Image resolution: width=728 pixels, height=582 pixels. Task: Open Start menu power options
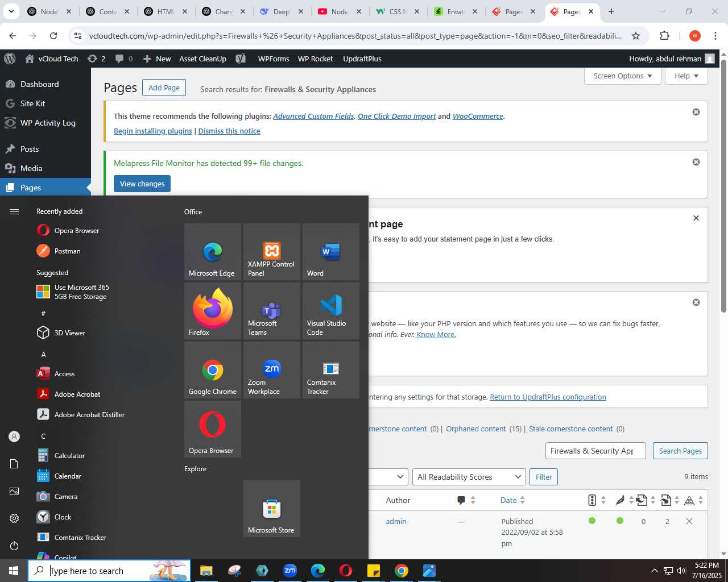point(14,546)
